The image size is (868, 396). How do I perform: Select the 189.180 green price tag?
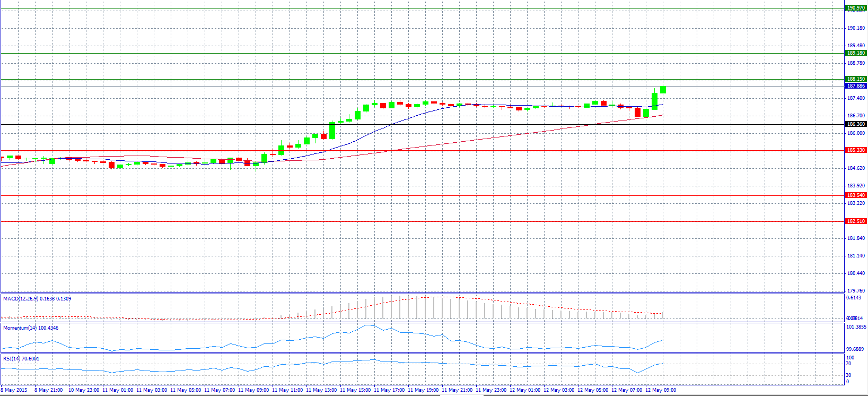point(856,53)
